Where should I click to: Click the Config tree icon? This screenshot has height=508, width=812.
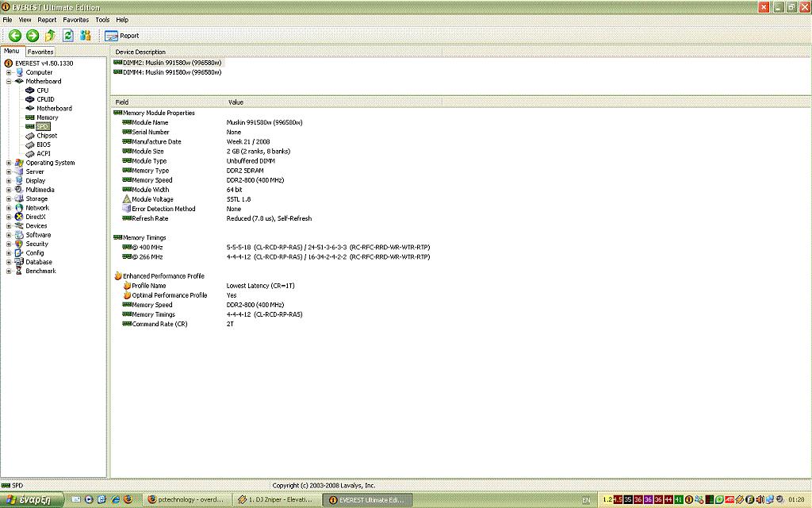coord(19,253)
